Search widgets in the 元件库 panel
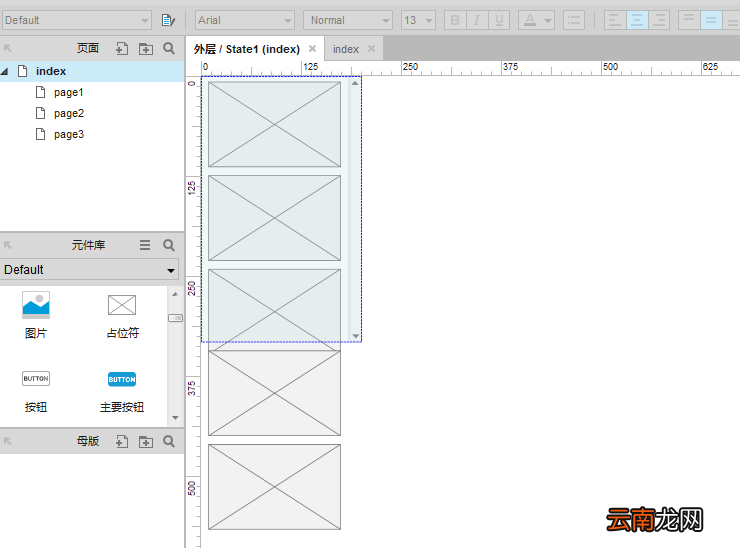Image resolution: width=740 pixels, height=548 pixels. [169, 245]
